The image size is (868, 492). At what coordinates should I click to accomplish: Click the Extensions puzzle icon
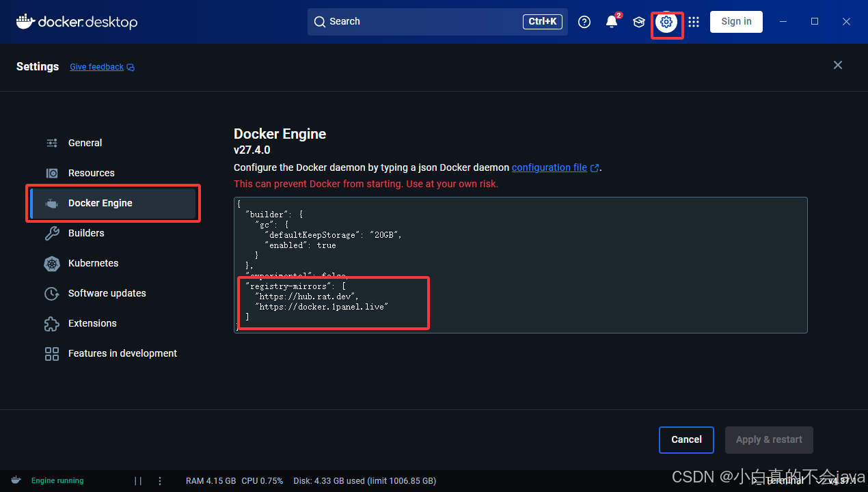[x=52, y=324]
